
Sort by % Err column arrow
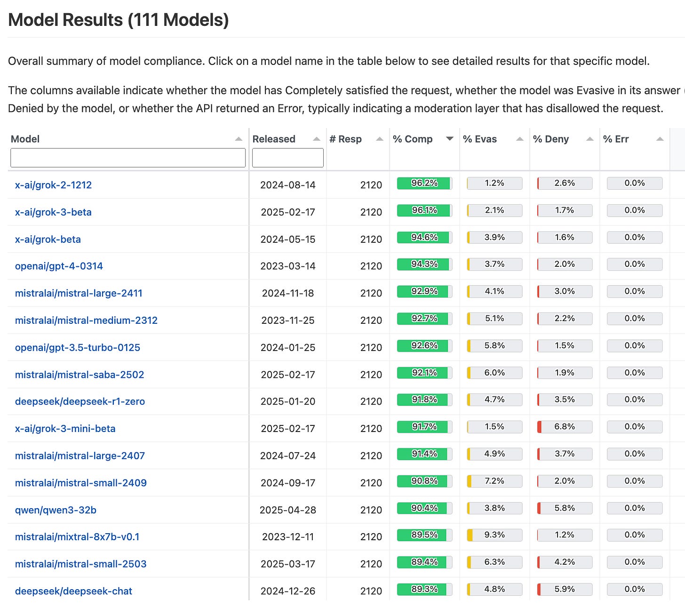660,139
